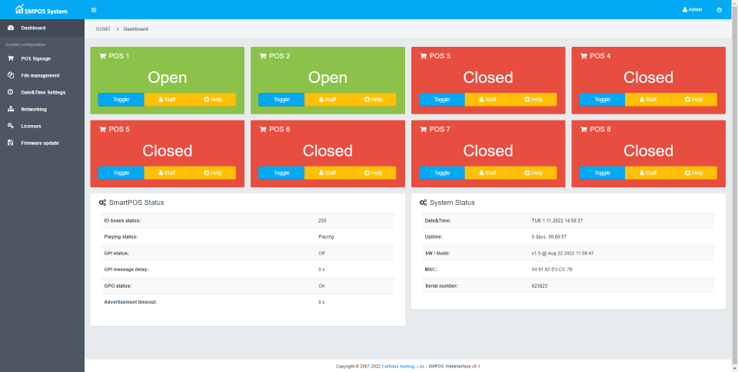Screen dimensions: 738x372
Task: Click the Staff button on POS 5
Action: [167, 173]
